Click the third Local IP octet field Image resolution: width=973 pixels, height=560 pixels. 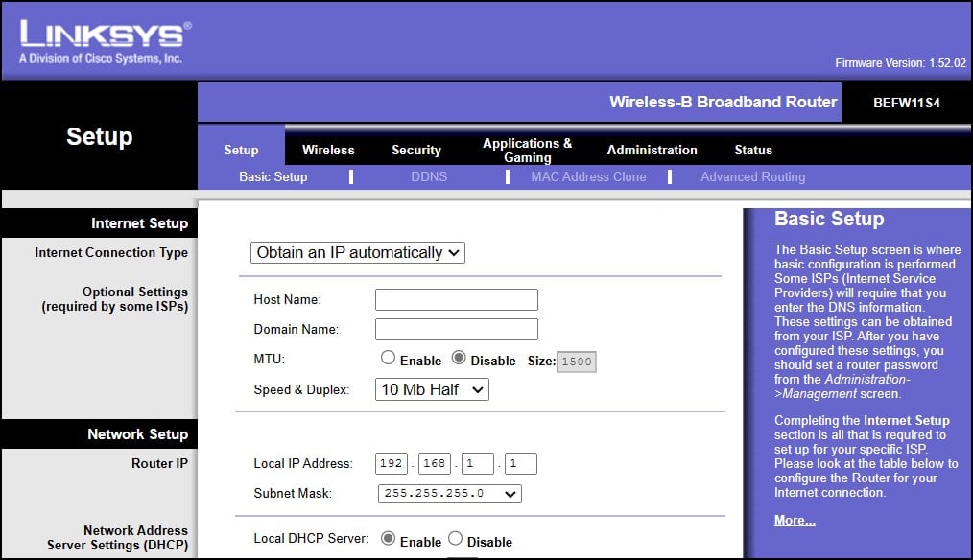(478, 463)
